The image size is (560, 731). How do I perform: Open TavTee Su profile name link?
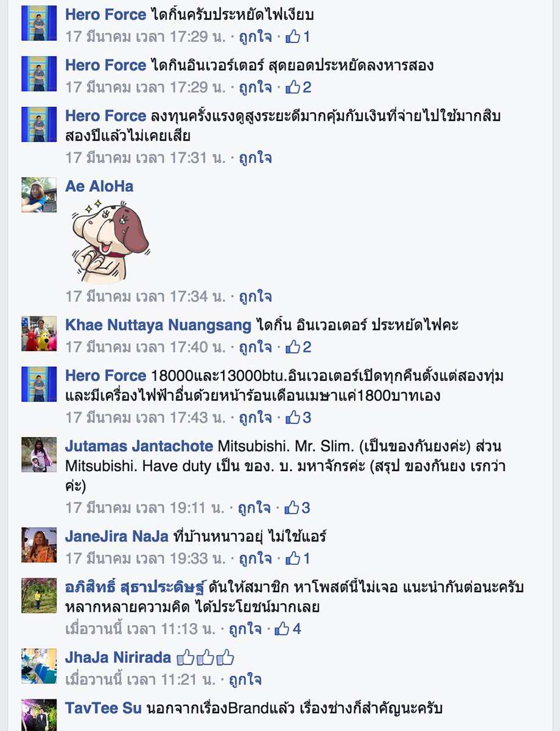tap(103, 708)
